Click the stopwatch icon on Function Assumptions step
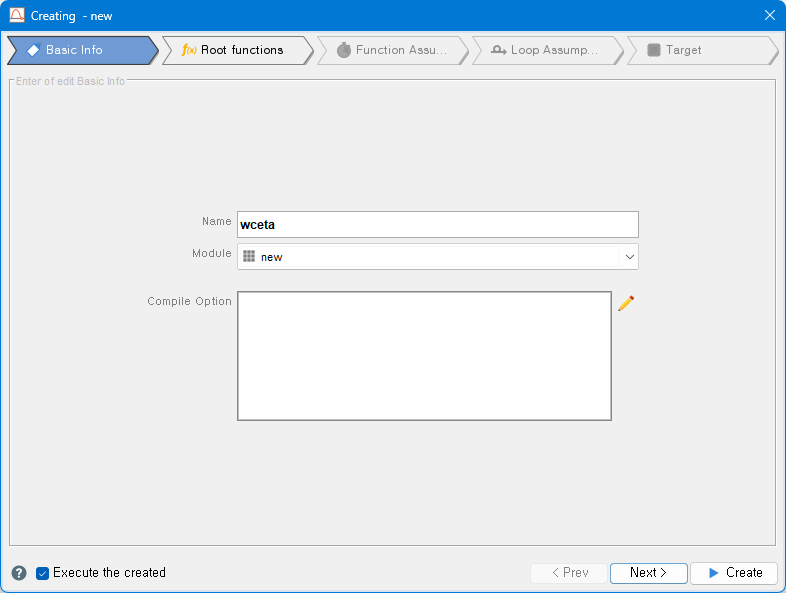This screenshot has width=786, height=593. point(344,50)
